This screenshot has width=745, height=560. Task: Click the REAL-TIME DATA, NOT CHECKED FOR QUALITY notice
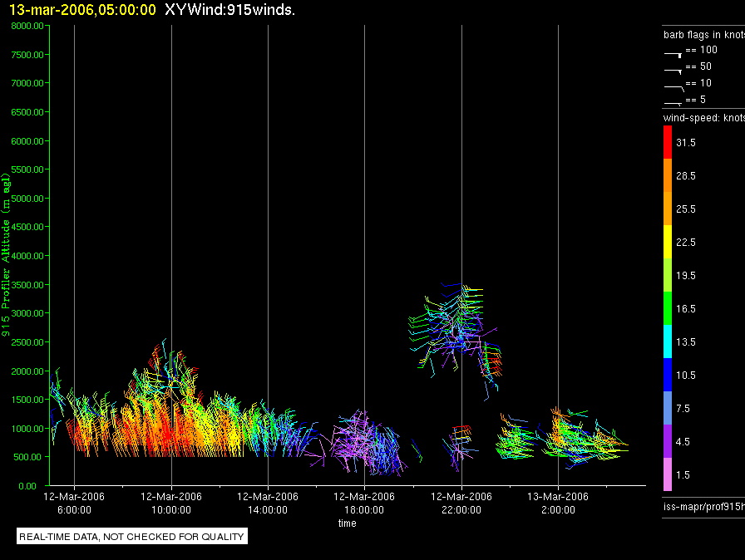click(131, 536)
